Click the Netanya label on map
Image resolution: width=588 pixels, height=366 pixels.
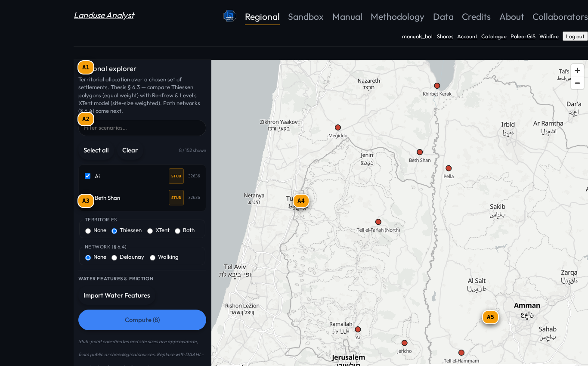pos(254,195)
